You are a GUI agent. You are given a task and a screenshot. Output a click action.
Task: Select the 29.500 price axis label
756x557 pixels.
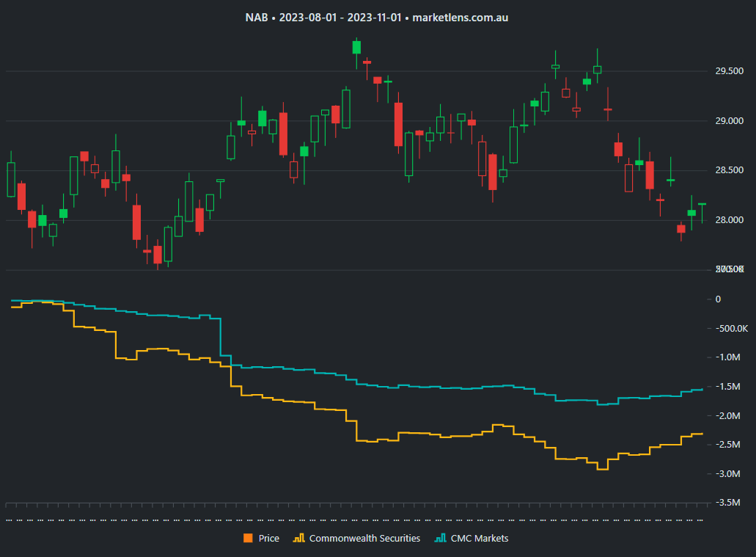[730, 71]
